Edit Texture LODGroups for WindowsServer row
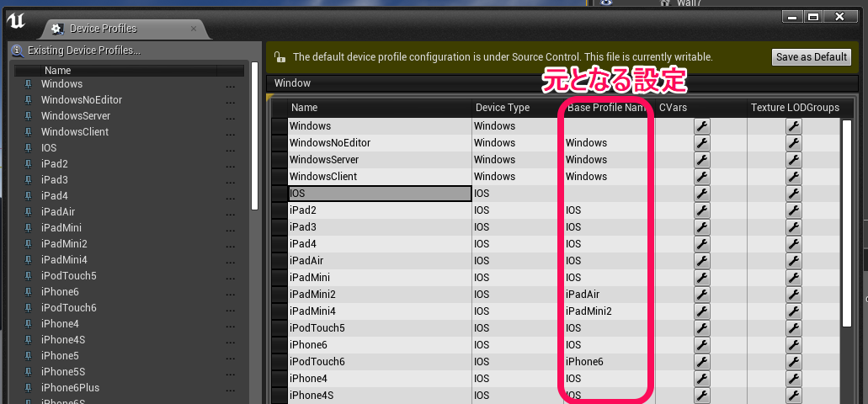868x404 pixels. (x=793, y=160)
